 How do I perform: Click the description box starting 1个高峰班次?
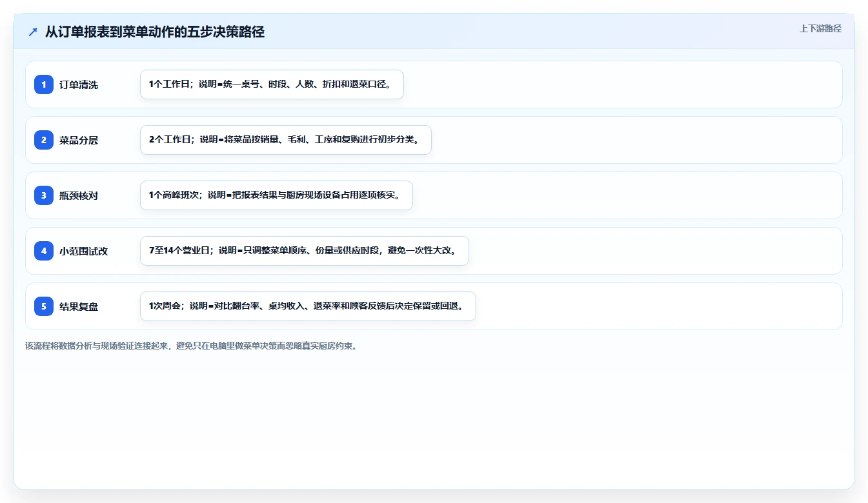pos(276,195)
